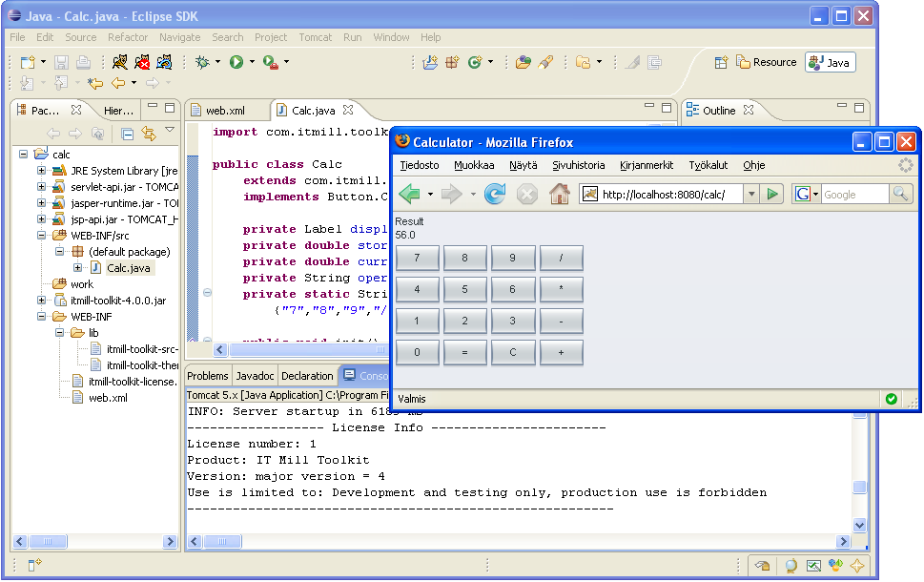The image size is (924, 582).
Task: Go to Firefox home page
Action: click(x=560, y=195)
